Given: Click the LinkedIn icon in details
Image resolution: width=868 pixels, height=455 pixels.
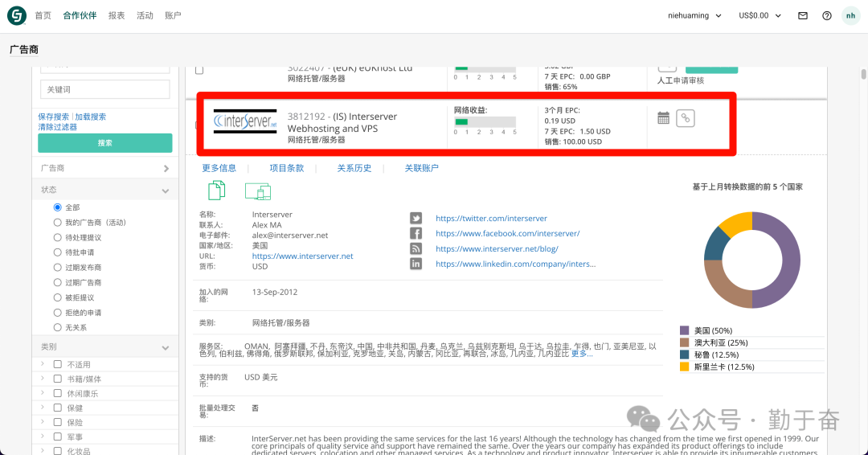Looking at the screenshot, I should point(416,264).
